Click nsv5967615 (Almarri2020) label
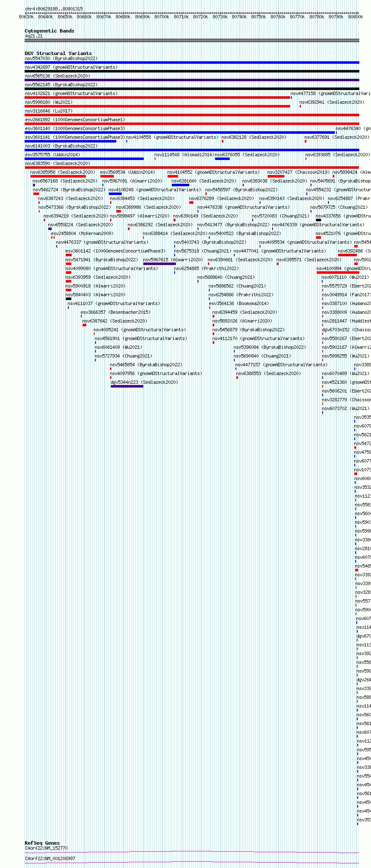The width and height of the screenshot is (371, 868). [x=173, y=260]
